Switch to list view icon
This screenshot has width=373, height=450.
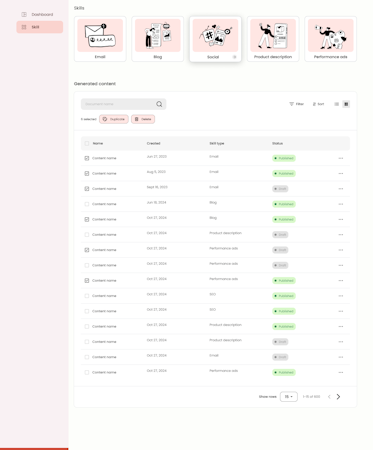click(x=337, y=104)
